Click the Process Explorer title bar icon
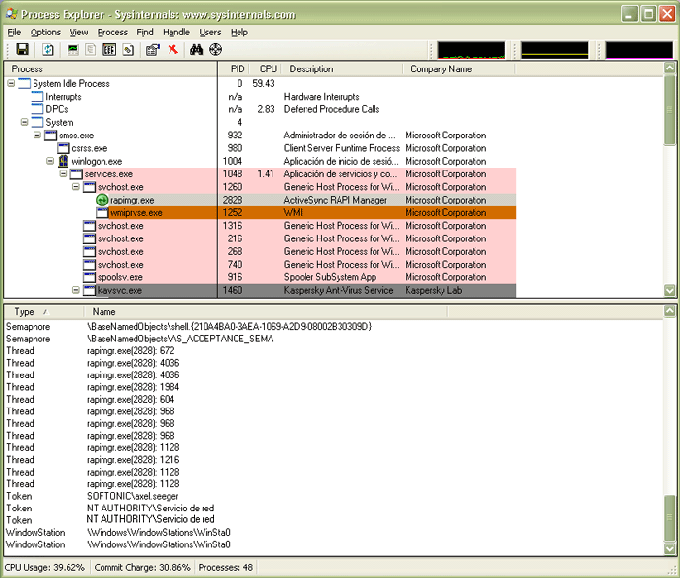Image resolution: width=680 pixels, height=578 pixels. (x=12, y=14)
